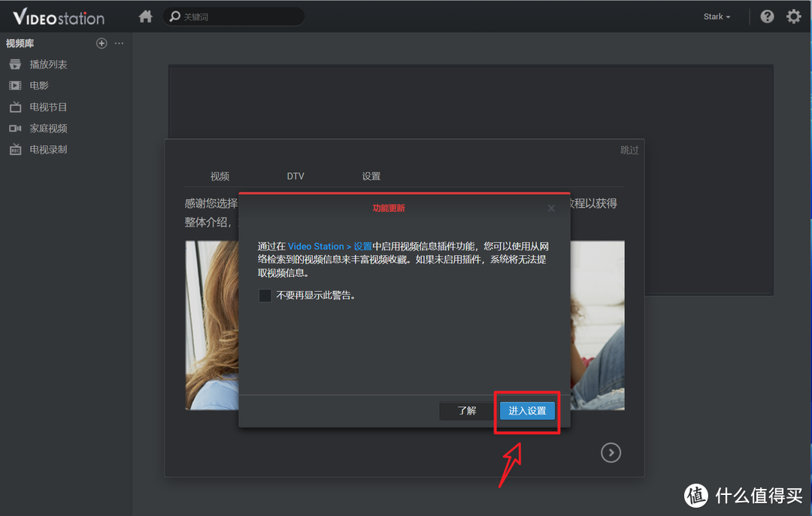Open 电视节目 library

point(48,108)
